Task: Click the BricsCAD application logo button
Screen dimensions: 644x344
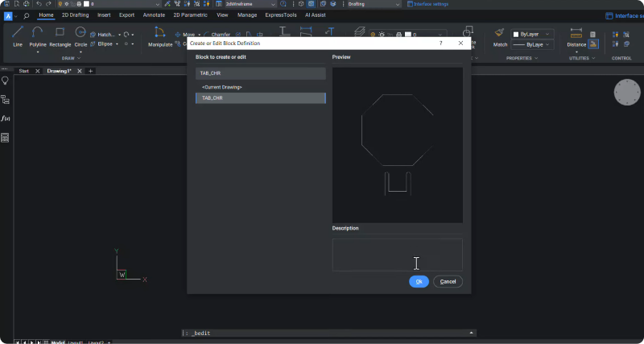Action: click(x=8, y=16)
